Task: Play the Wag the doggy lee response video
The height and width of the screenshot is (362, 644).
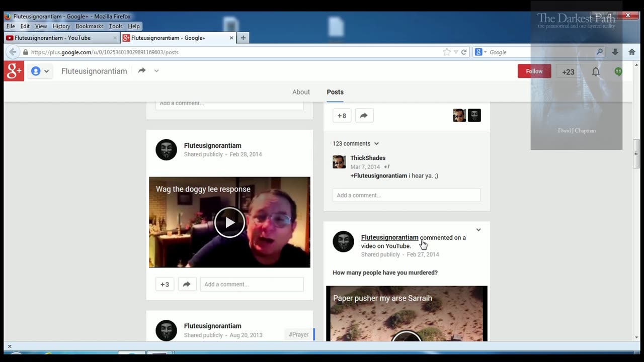Action: pyautogui.click(x=229, y=222)
